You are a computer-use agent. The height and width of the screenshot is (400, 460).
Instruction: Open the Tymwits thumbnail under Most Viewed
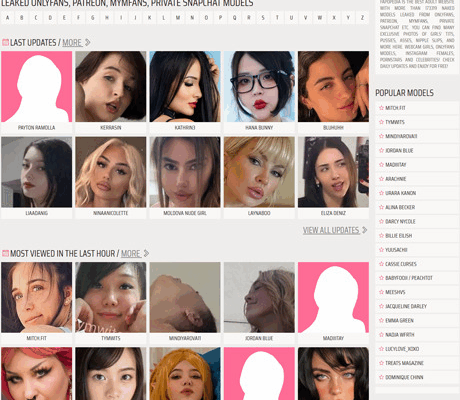[111, 297]
